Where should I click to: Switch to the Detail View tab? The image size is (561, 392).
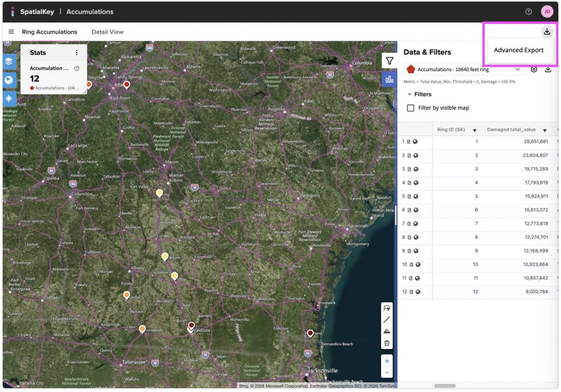point(107,32)
